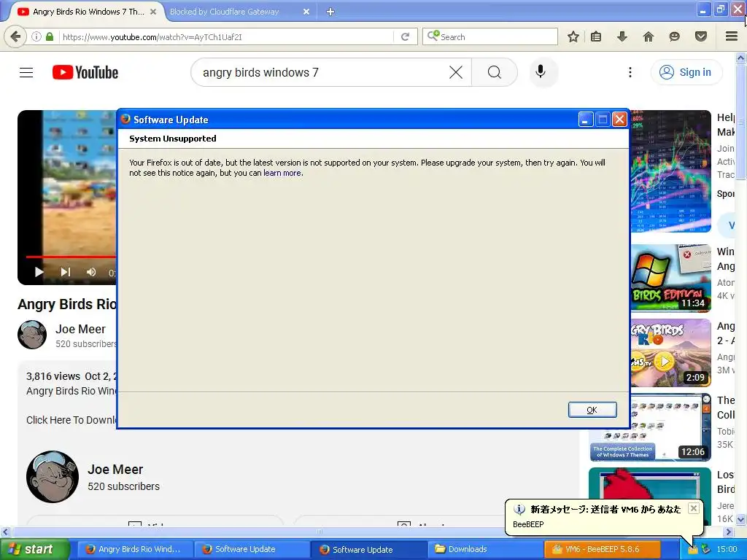Reload the page with refresh icon
This screenshot has width=747, height=560.
[x=406, y=36]
